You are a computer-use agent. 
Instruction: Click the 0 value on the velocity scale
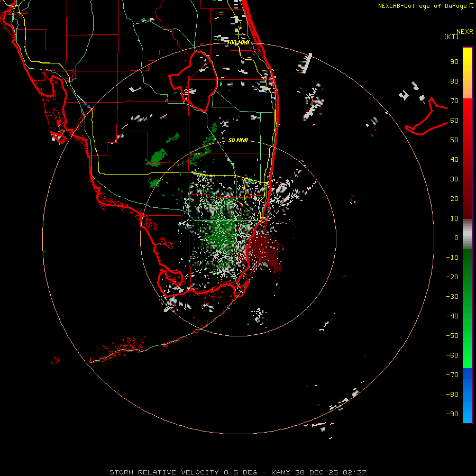[x=456, y=238]
